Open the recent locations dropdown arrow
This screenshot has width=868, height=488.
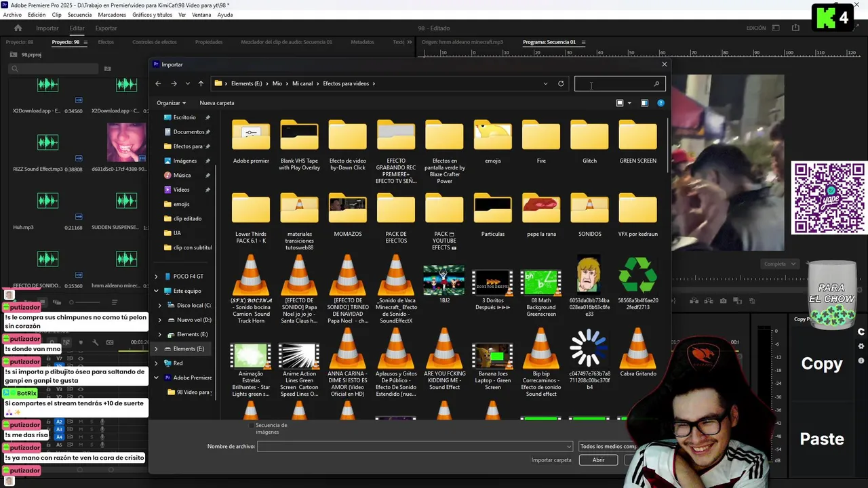187,83
